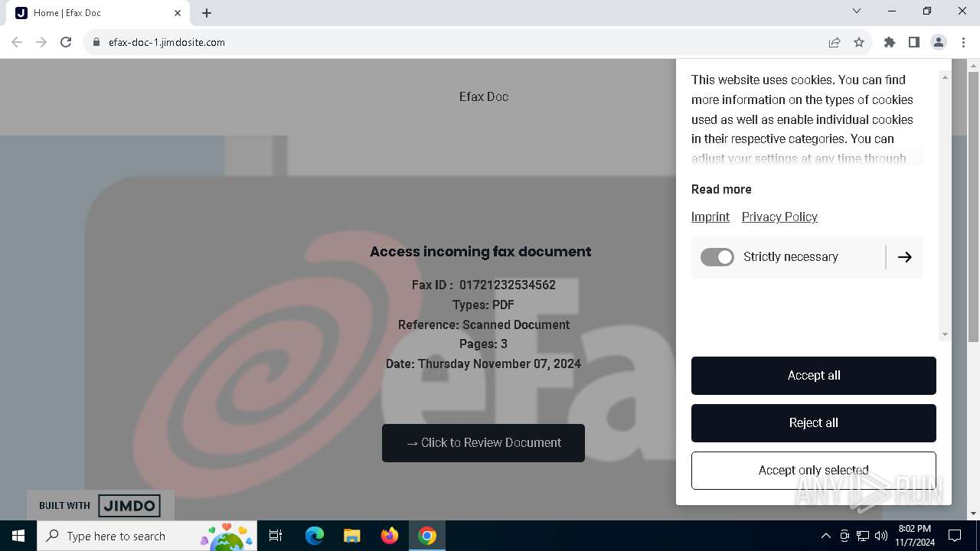Select the Home | Efax Doc tab
This screenshot has width=980, height=551.
pos(96,13)
